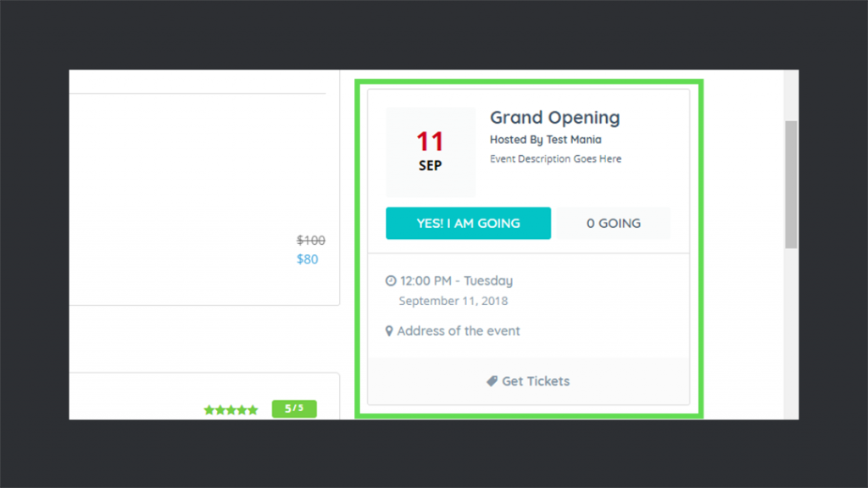Click the clock icon beside 12:00 PM

point(391,280)
